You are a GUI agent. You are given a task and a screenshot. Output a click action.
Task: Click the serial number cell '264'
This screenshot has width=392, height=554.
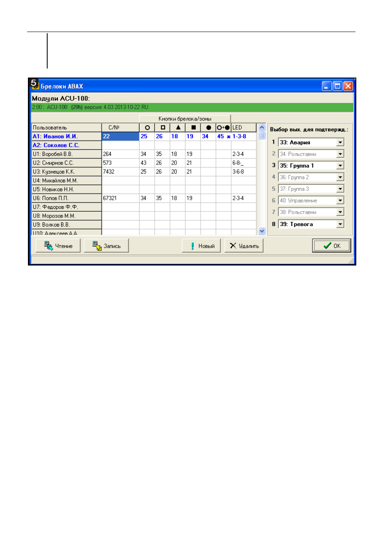pyautogui.click(x=120, y=154)
